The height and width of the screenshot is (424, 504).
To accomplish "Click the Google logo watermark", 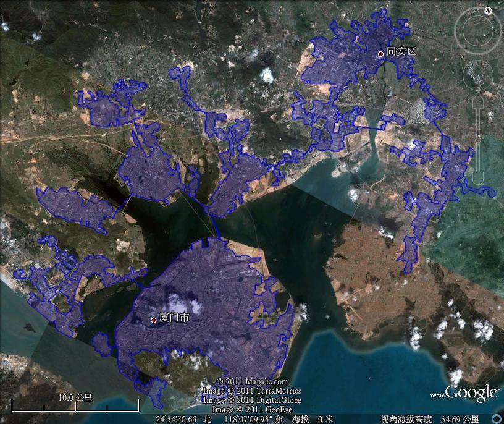I will click(x=471, y=393).
